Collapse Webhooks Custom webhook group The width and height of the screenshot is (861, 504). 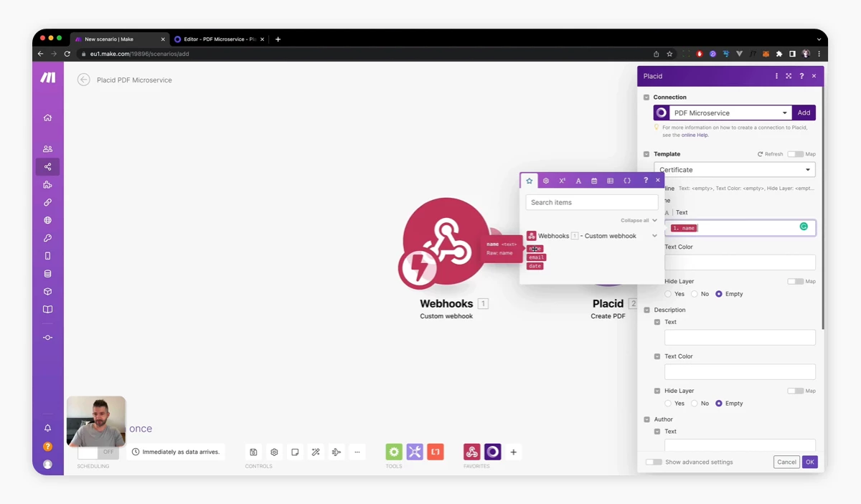coord(654,236)
